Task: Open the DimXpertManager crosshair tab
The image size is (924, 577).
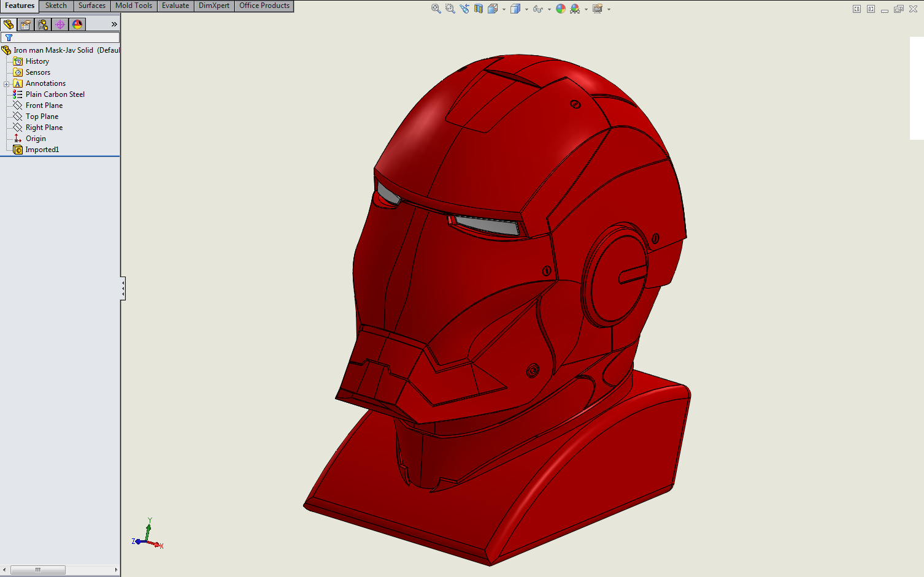Action: point(60,25)
